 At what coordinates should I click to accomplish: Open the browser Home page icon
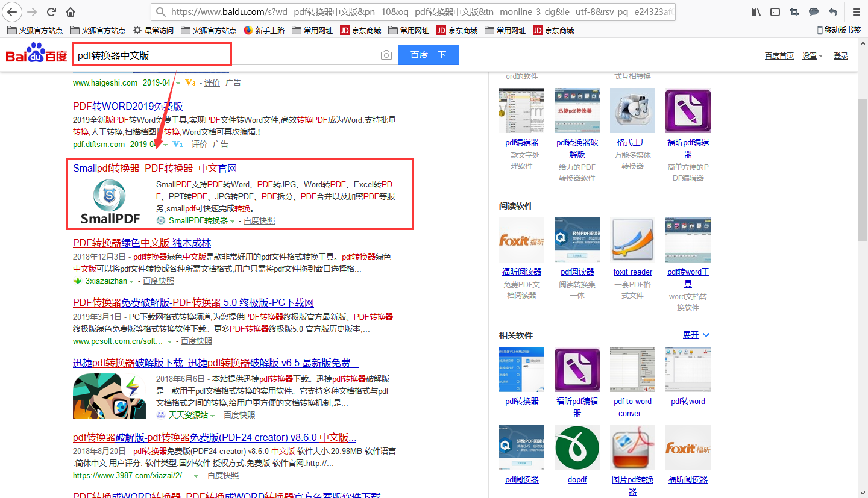71,12
